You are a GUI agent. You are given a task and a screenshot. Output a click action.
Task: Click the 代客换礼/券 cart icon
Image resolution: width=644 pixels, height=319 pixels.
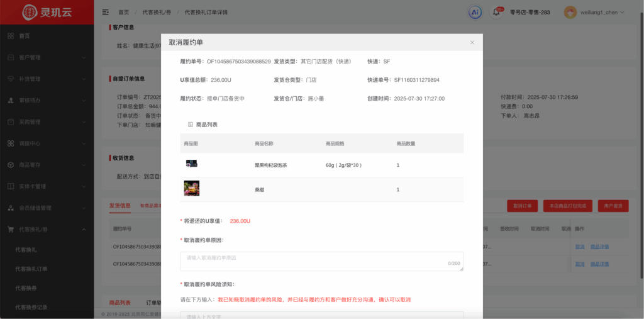11,229
